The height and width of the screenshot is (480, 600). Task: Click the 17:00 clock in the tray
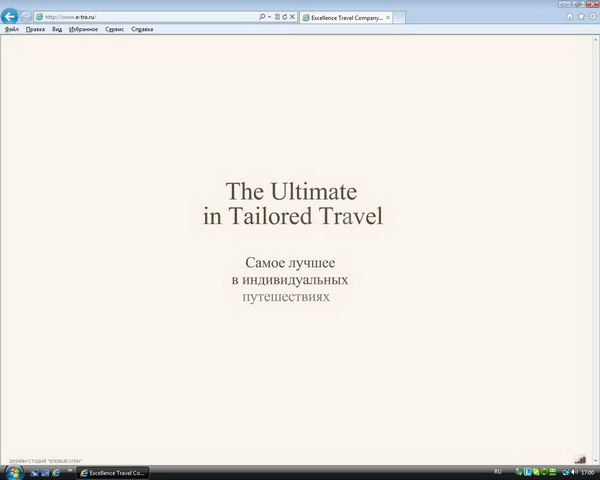point(587,473)
